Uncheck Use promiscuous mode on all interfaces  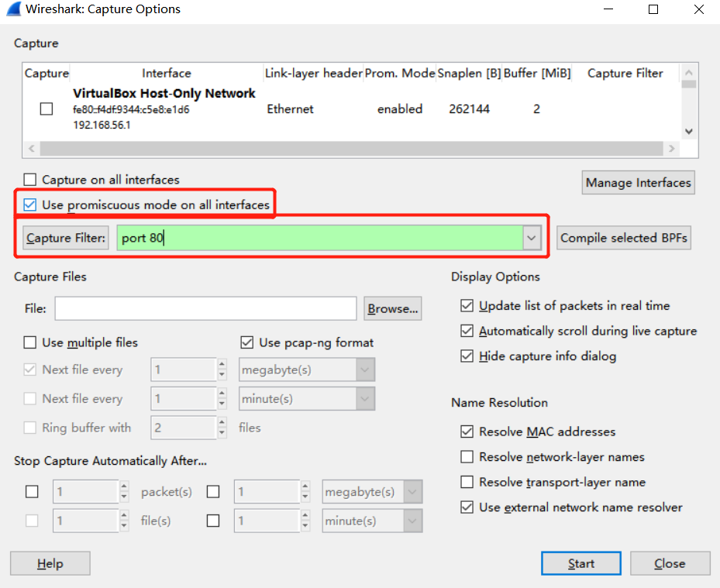click(30, 205)
